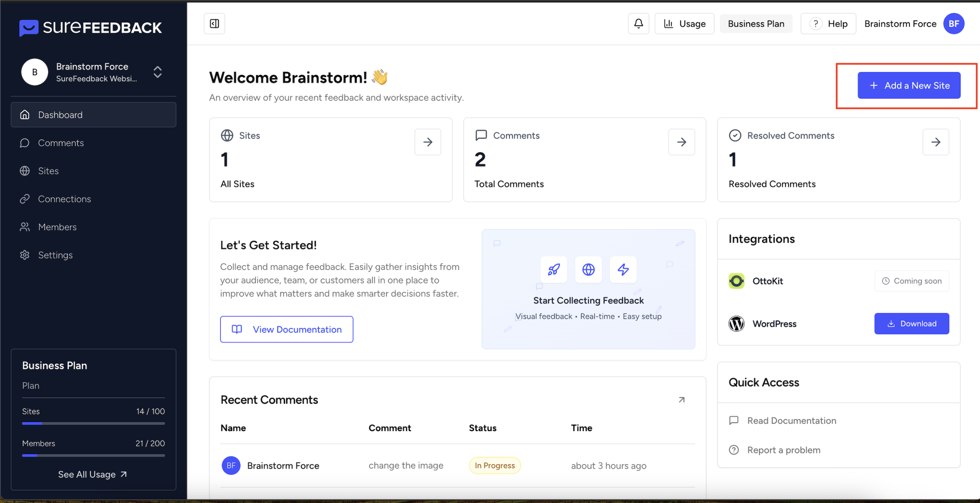Expand Recent Comments via arrow icon
980x503 pixels.
point(681,400)
